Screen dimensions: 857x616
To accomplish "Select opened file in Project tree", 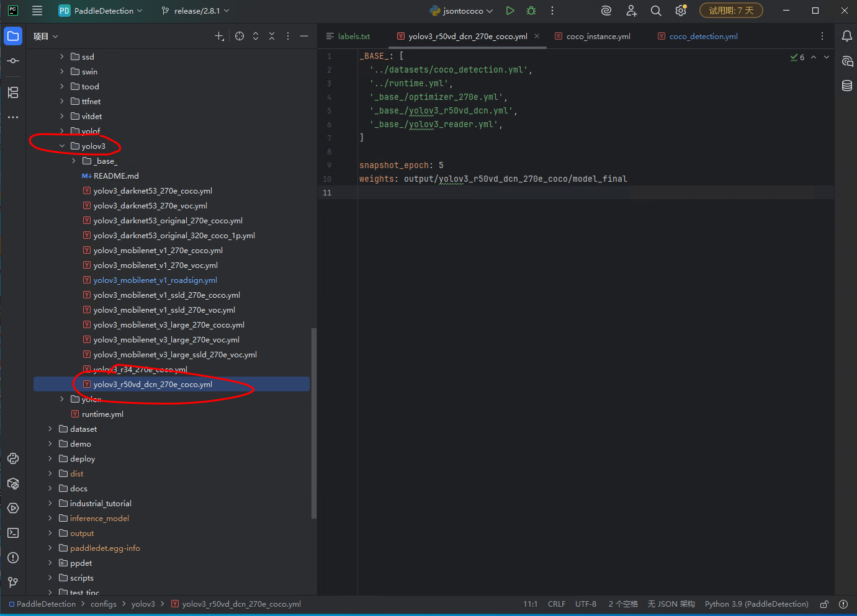I will pos(240,37).
